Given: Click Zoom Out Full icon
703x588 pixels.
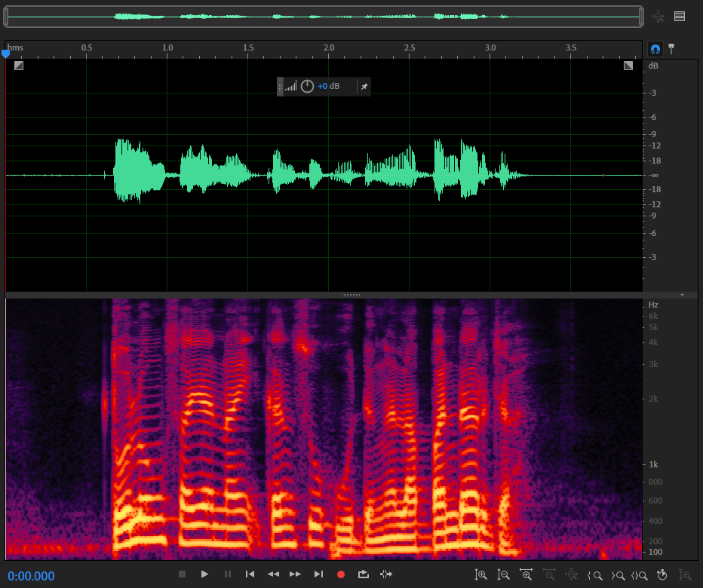Looking at the screenshot, I should pos(571,574).
